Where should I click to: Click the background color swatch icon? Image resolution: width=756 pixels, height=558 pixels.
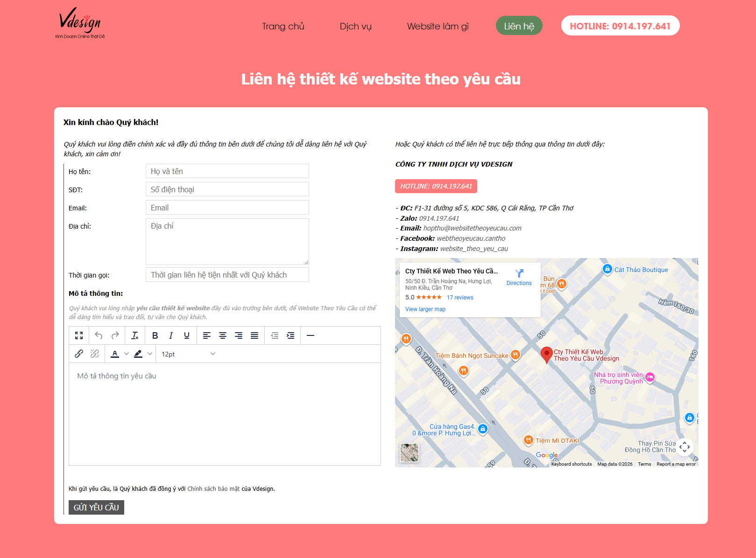click(138, 354)
